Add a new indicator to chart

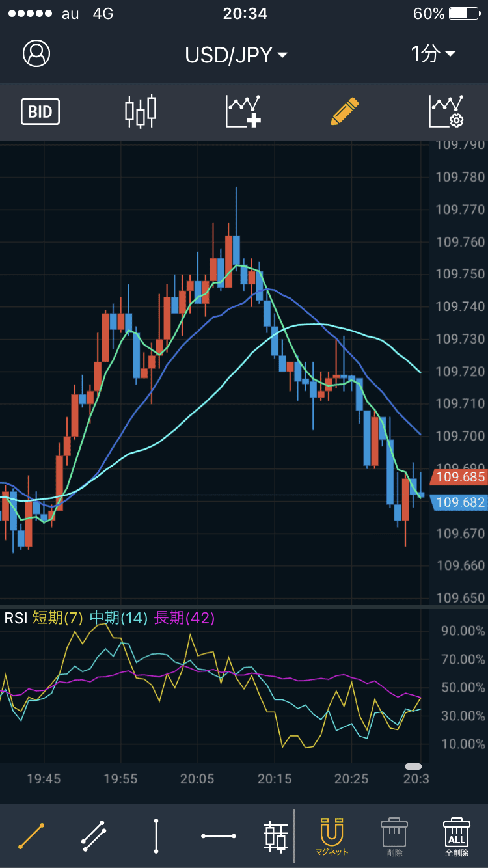(x=243, y=111)
